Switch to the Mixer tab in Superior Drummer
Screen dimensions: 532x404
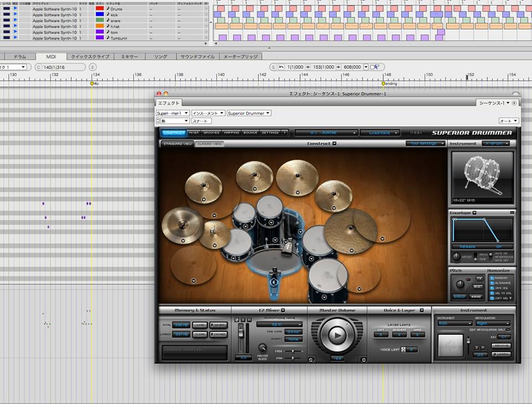[x=193, y=132]
